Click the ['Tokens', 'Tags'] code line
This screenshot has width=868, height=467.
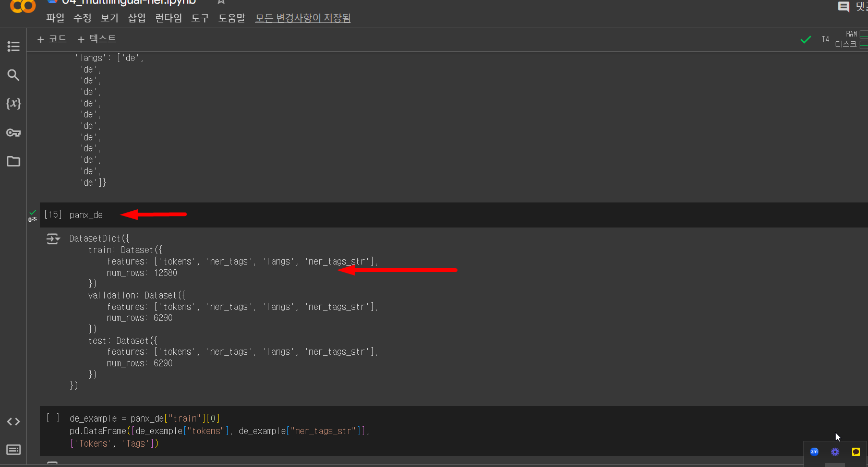tap(114, 444)
